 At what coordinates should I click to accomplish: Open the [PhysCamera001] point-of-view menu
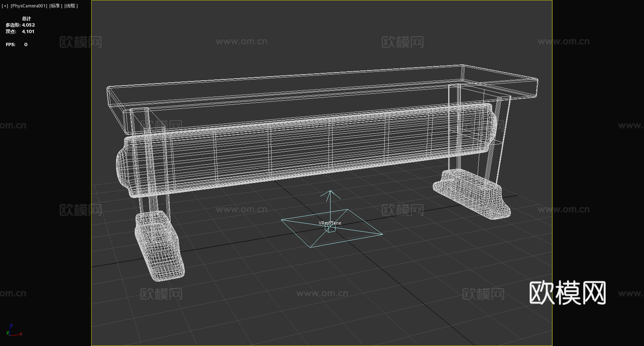tap(29, 6)
